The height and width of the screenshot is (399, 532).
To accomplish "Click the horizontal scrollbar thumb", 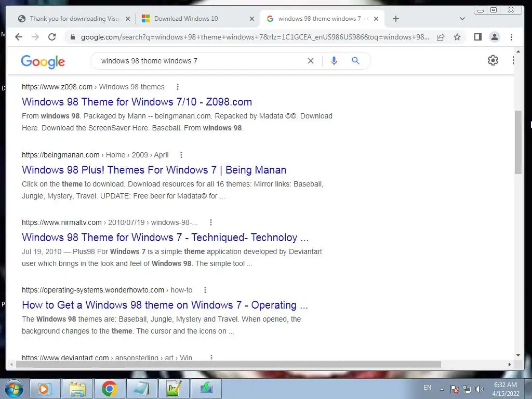I will [x=229, y=364].
